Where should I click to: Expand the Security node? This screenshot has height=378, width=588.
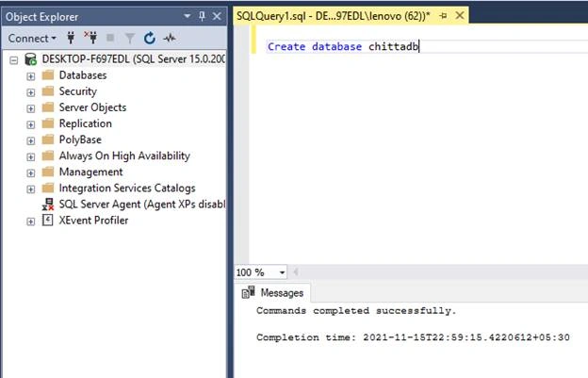coord(31,92)
